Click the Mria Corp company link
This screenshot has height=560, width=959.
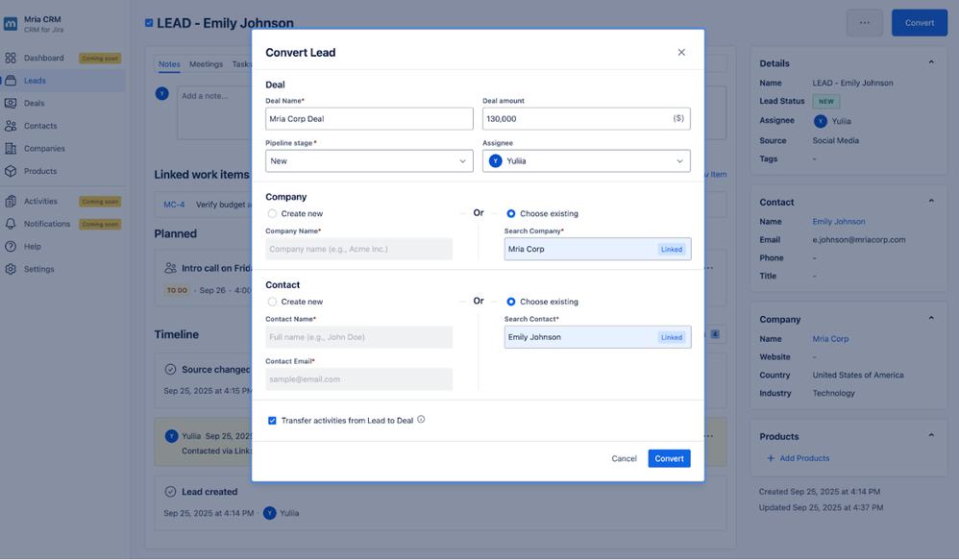pos(830,339)
